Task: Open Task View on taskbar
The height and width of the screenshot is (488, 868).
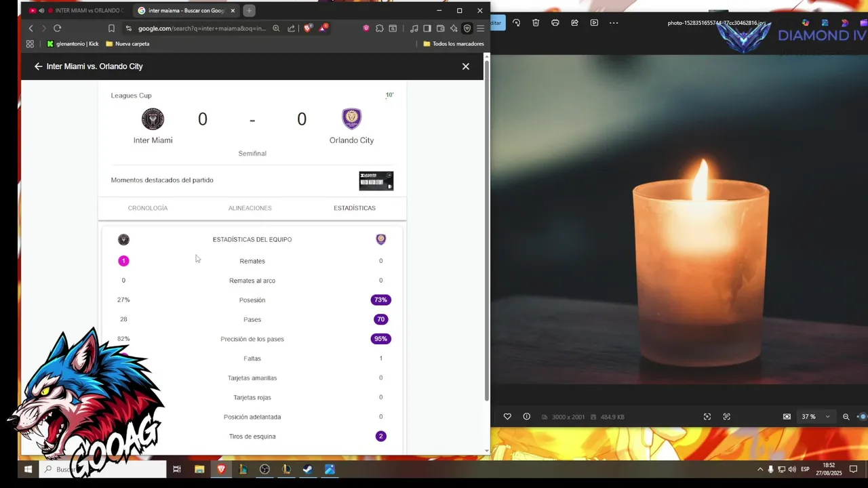Action: (x=177, y=469)
